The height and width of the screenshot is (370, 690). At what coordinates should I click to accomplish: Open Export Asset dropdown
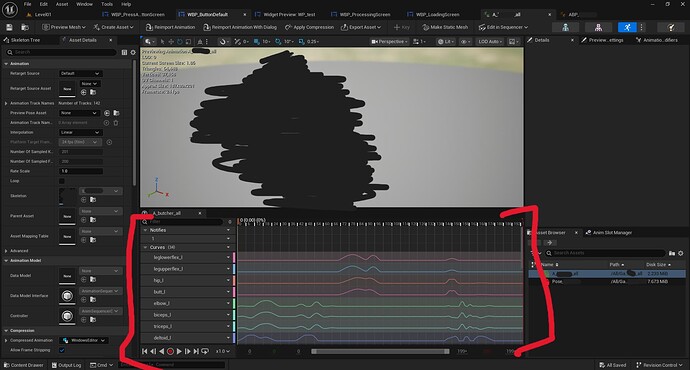click(361, 27)
